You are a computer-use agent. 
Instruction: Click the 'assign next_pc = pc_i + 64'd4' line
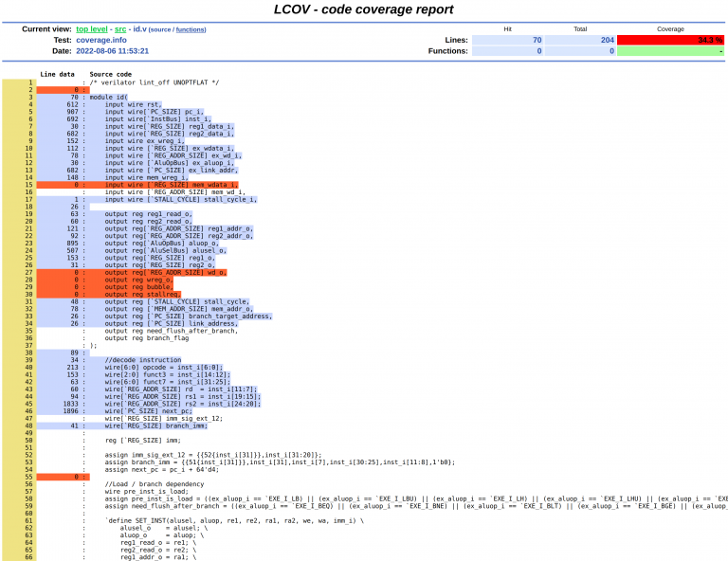tap(161, 470)
